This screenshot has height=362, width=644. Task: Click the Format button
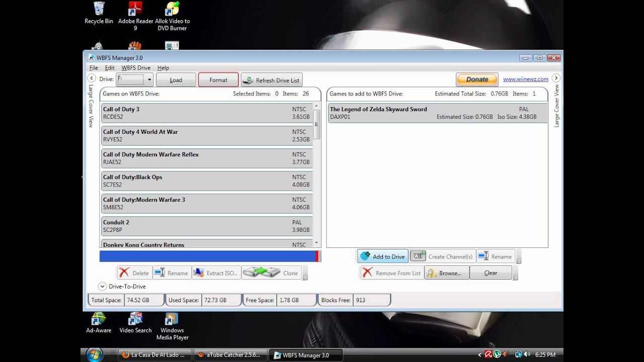218,80
